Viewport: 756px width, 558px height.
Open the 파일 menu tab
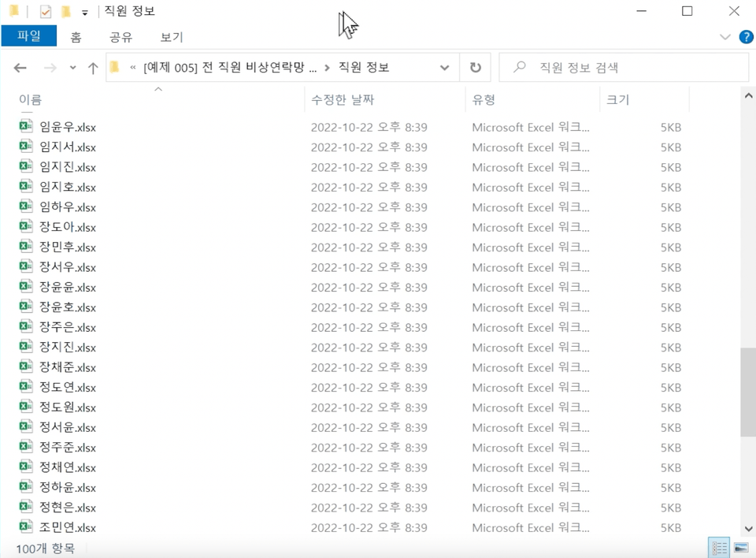pos(29,36)
